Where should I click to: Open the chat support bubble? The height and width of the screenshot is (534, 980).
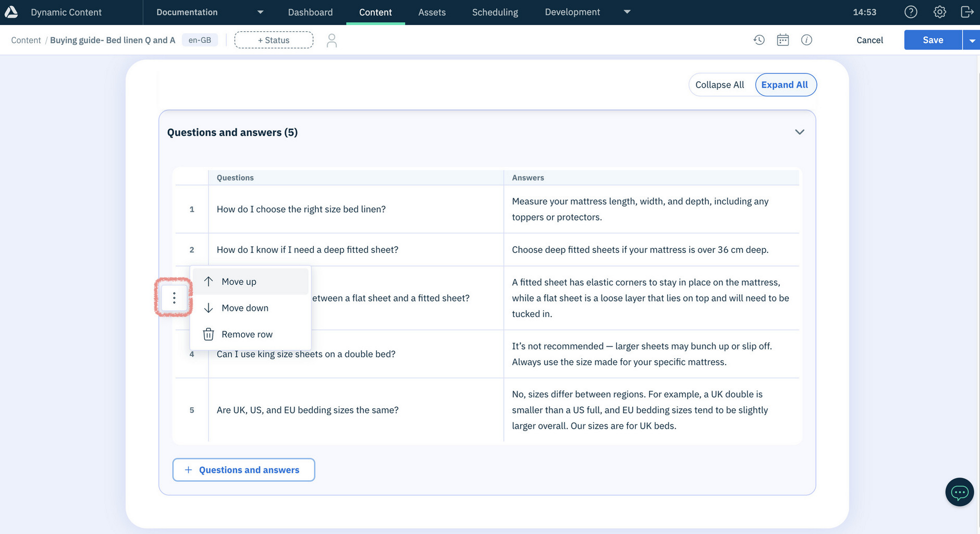tap(959, 492)
